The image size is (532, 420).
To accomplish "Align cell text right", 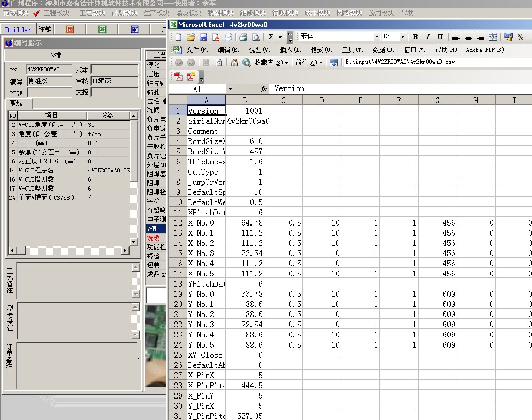I will [481, 36].
